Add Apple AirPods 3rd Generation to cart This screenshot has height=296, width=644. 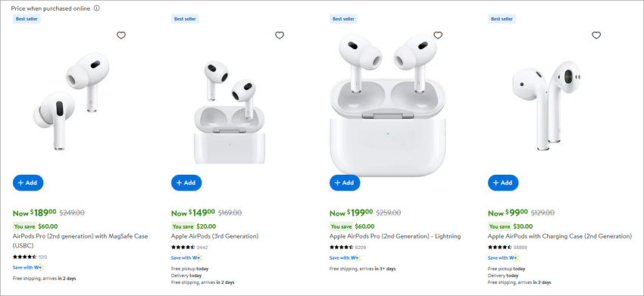[186, 182]
